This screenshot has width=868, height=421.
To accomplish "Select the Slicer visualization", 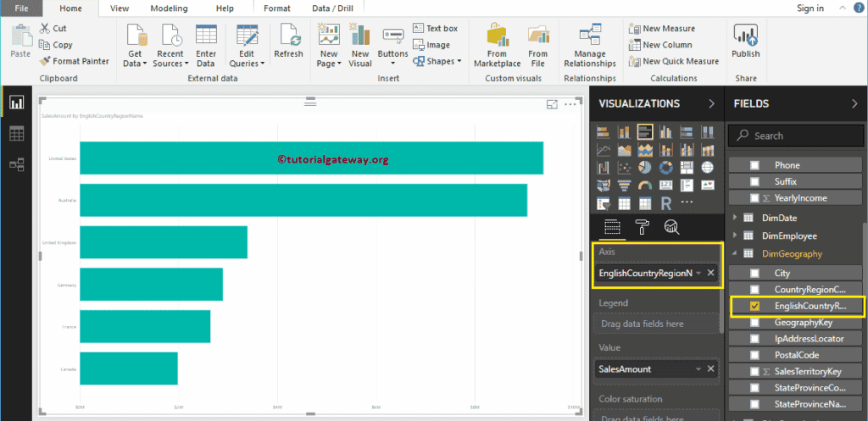I will (x=604, y=203).
